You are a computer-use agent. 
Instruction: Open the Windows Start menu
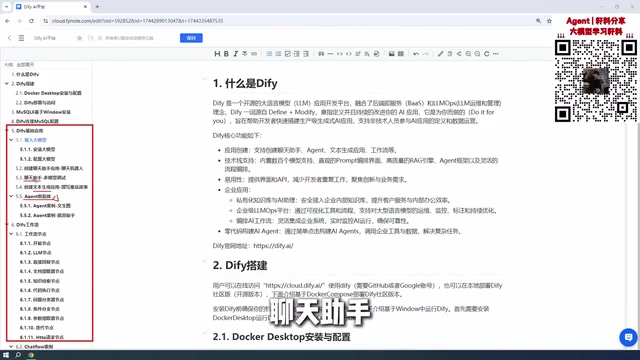point(6,355)
